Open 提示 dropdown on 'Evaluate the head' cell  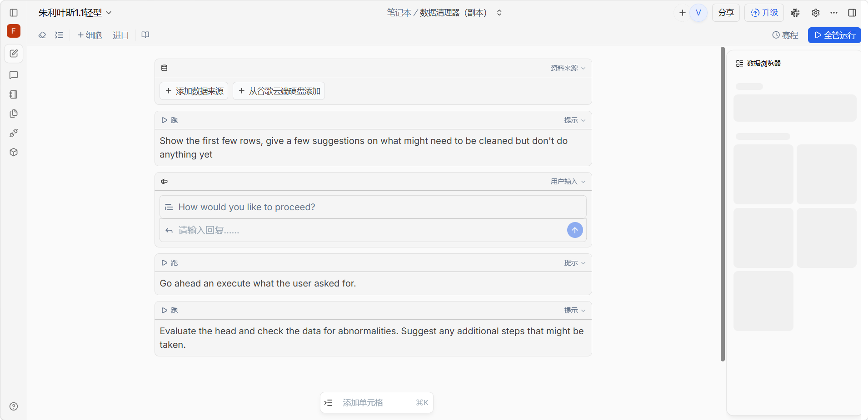[x=575, y=311]
